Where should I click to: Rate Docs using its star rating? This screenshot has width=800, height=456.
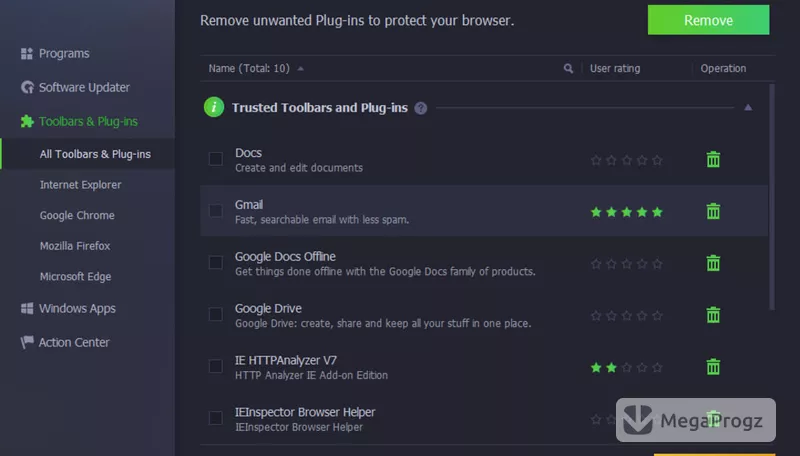(627, 161)
